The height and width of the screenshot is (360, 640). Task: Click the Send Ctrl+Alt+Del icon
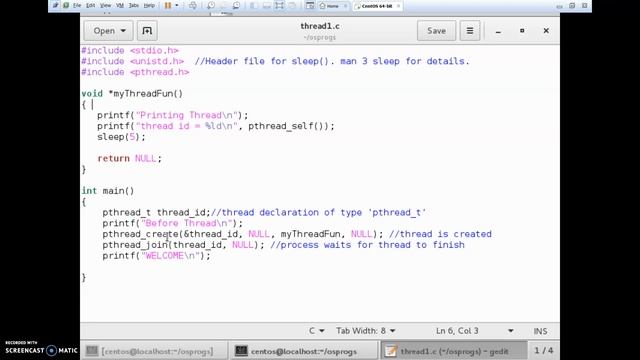[x=193, y=6]
